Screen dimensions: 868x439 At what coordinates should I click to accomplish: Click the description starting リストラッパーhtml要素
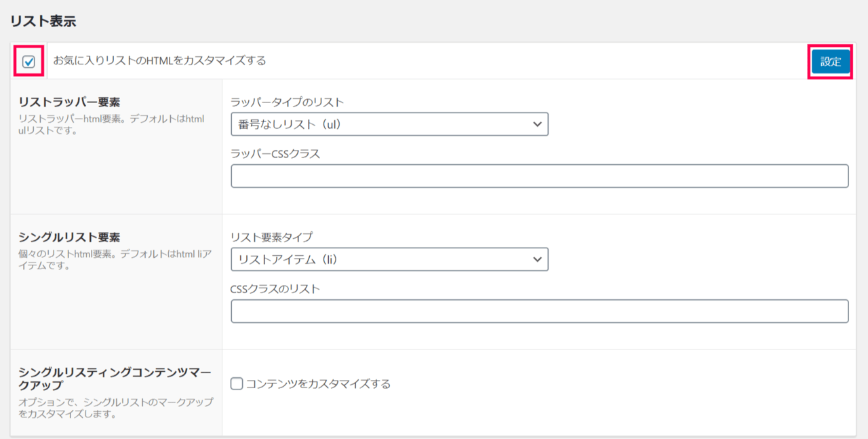pyautogui.click(x=112, y=125)
